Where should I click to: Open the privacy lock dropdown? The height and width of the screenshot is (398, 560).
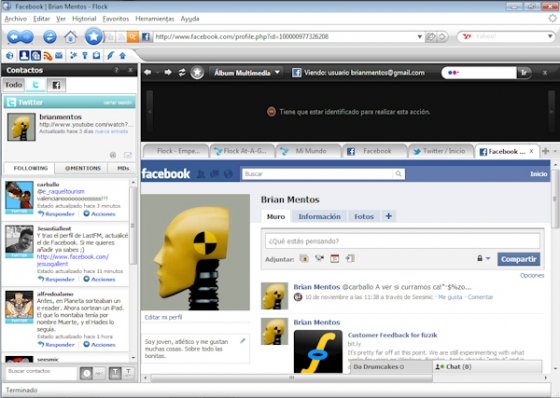(484, 258)
